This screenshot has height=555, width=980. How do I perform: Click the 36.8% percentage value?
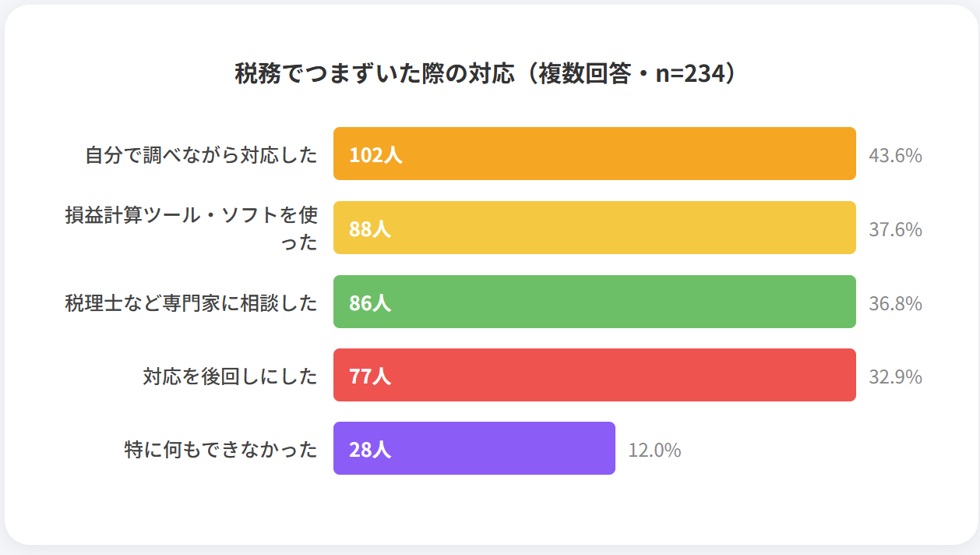[895, 303]
